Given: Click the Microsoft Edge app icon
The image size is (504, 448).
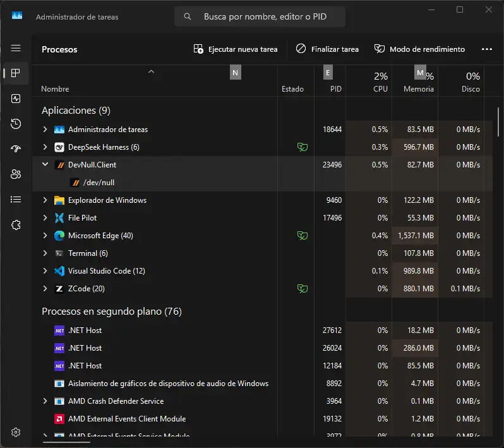Looking at the screenshot, I should 59,236.
